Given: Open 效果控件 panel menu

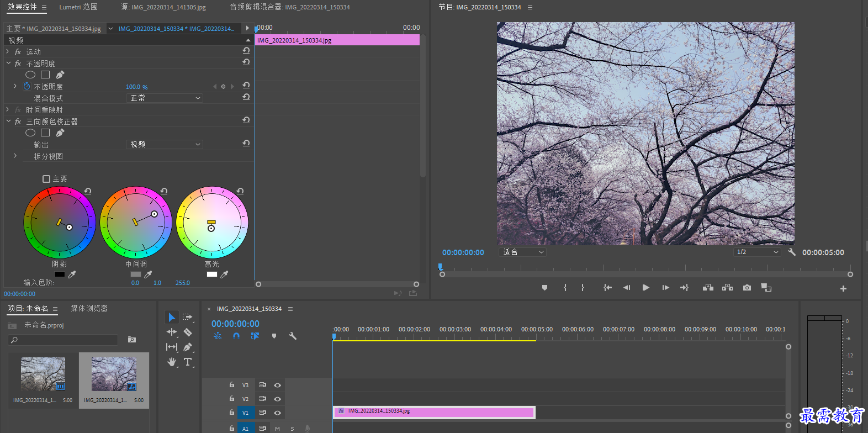Looking at the screenshot, I should [x=44, y=8].
